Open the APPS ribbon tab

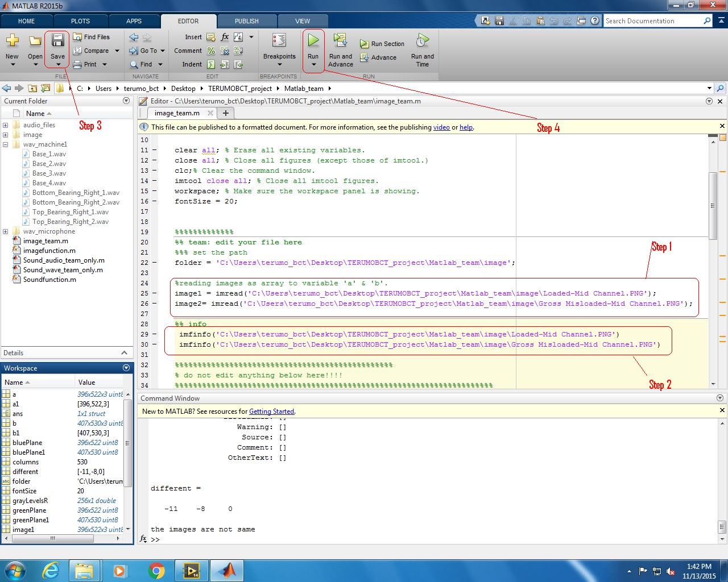tap(134, 20)
